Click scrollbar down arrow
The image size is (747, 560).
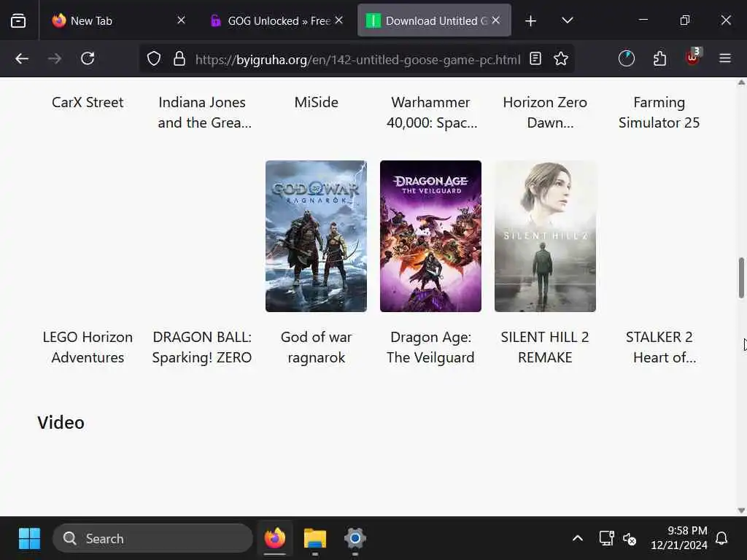coord(741,510)
